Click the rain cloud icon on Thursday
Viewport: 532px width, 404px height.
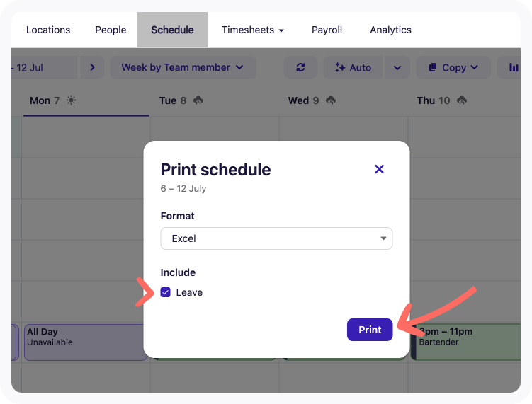point(461,100)
